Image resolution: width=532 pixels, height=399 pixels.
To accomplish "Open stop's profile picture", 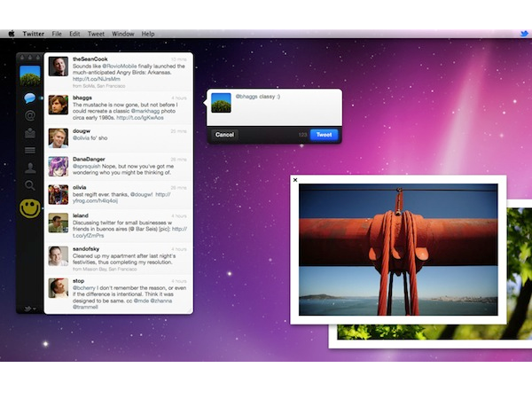I will (x=58, y=288).
